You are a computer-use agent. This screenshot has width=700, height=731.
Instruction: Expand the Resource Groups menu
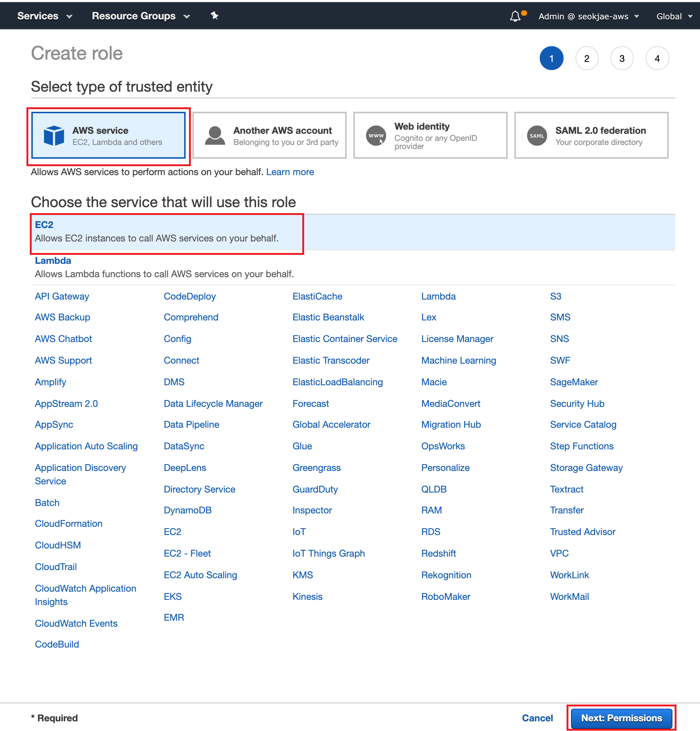(141, 16)
